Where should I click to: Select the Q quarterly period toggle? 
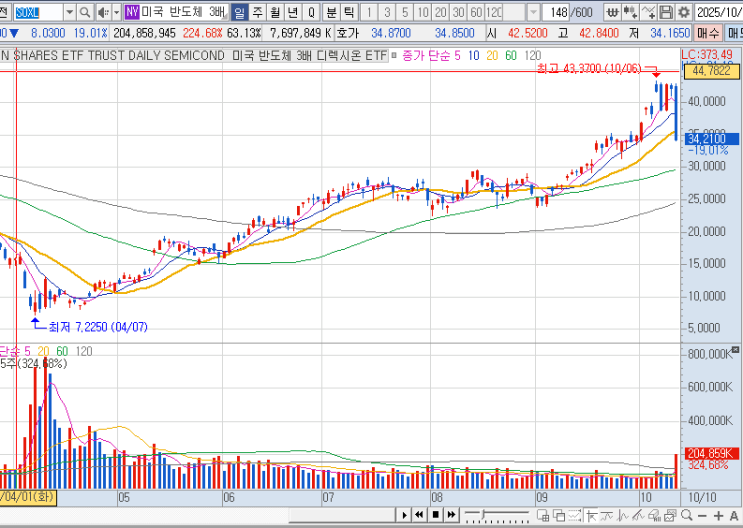tap(311, 12)
